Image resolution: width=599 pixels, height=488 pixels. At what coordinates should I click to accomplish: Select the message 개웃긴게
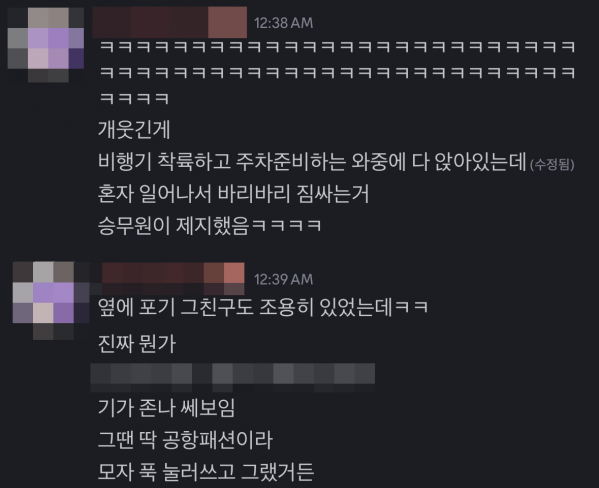134,130
